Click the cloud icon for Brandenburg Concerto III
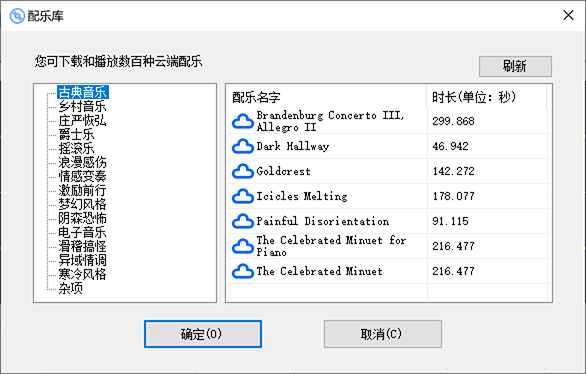The width and height of the screenshot is (586, 374). [x=243, y=121]
